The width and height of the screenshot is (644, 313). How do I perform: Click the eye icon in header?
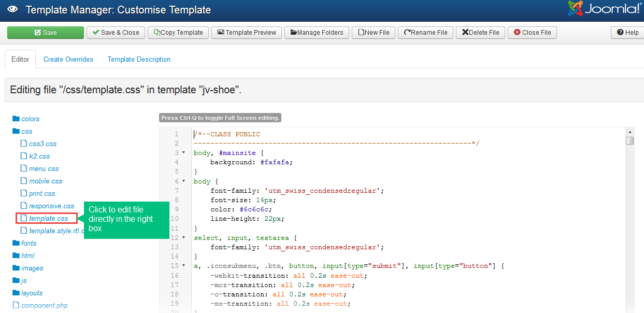(x=13, y=10)
